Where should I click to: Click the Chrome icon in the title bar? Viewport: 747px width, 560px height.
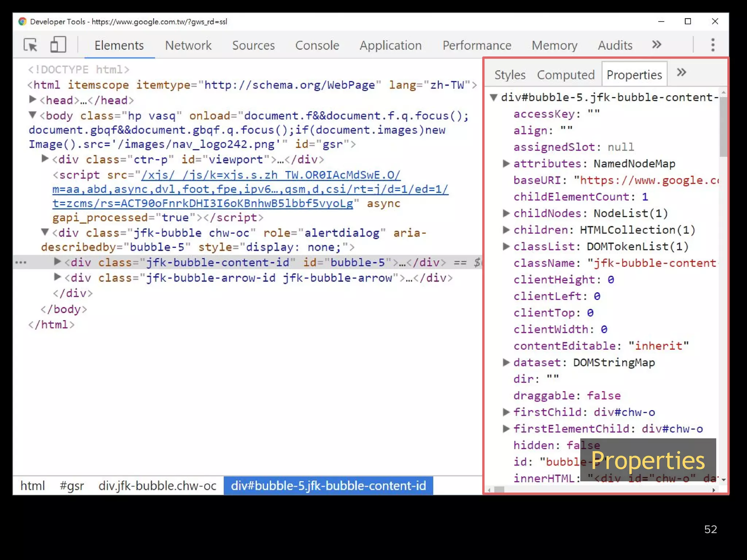coord(23,22)
